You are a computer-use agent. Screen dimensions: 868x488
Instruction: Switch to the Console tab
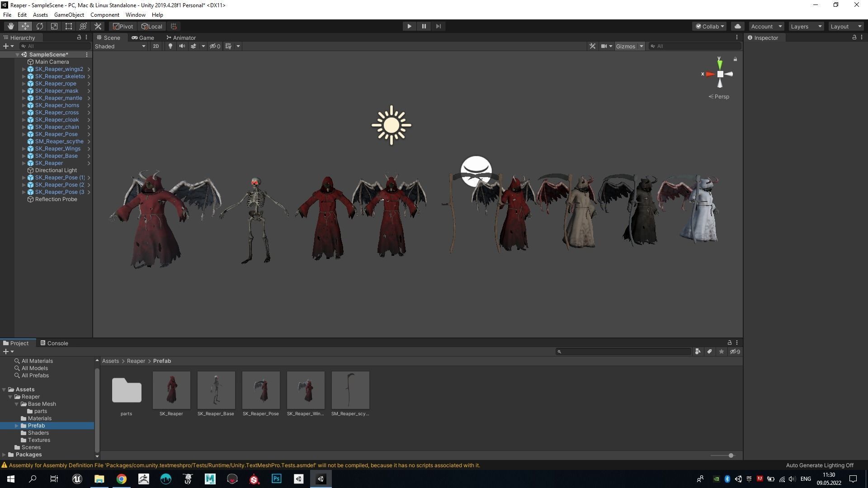[x=54, y=343]
